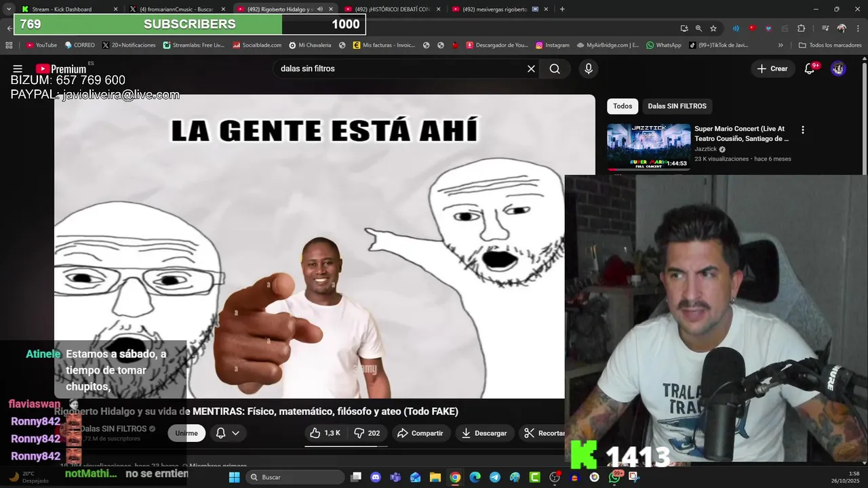Open Jazztick channel link
868x488 pixels.
(705, 149)
